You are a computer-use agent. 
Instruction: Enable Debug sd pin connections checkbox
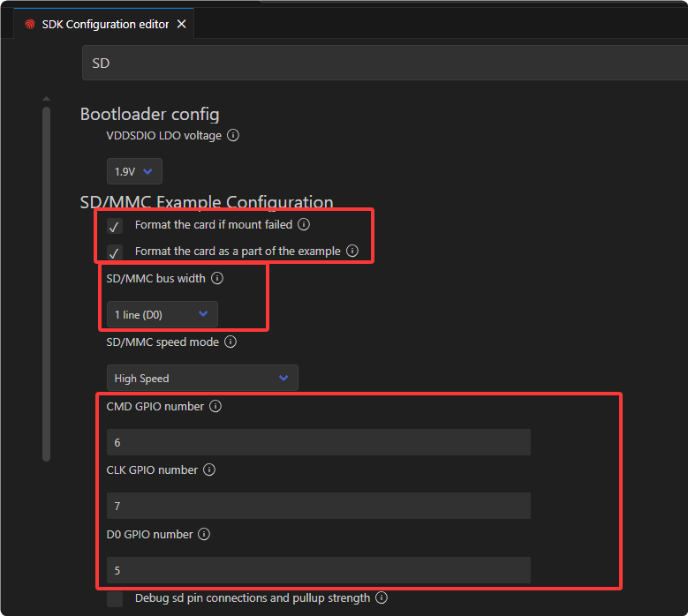point(115,599)
